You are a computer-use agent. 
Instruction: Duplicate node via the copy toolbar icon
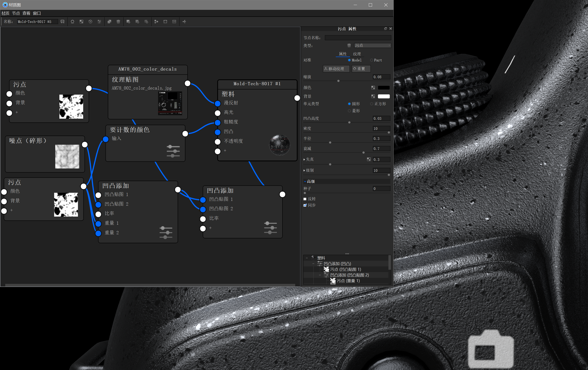coord(109,22)
